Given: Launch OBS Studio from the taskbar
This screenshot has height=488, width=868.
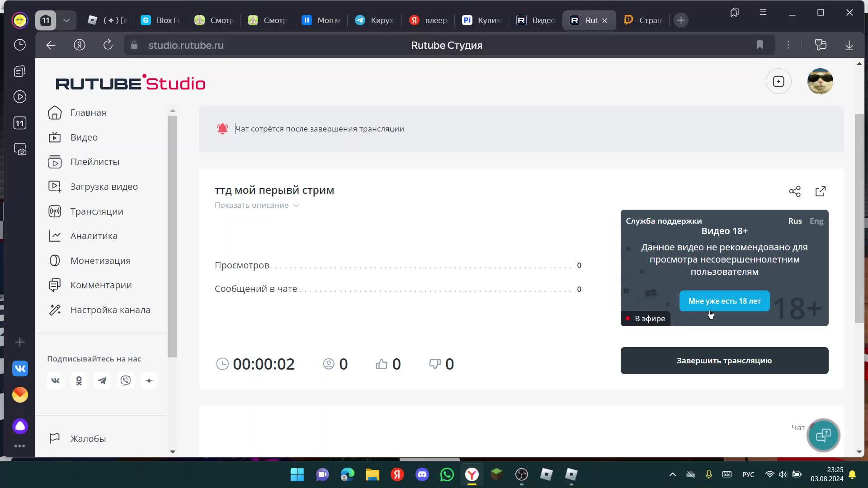Looking at the screenshot, I should [521, 475].
